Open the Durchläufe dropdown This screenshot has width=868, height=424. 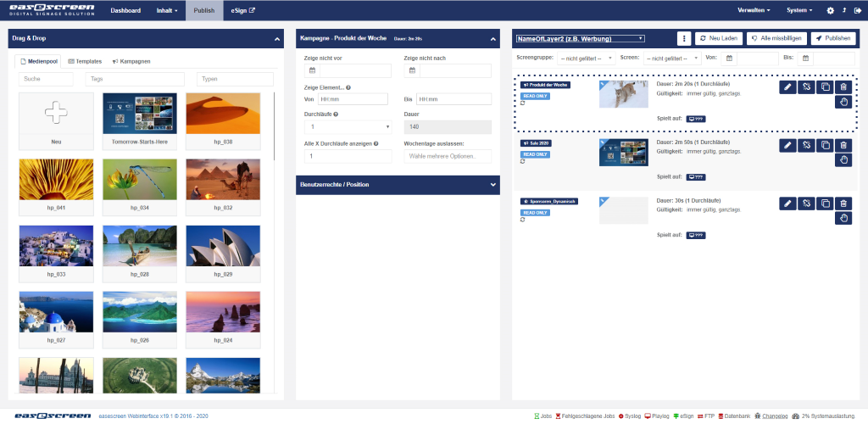pyautogui.click(x=348, y=127)
